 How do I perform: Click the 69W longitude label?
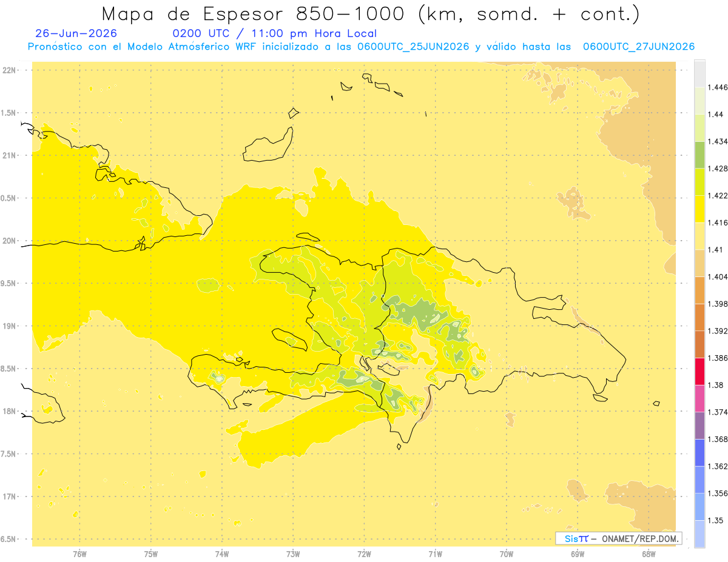click(578, 554)
